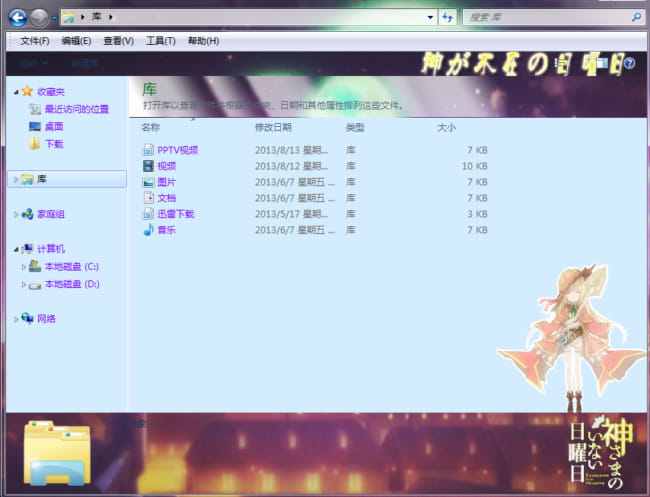
Task: Click the 视频 film strip icon
Action: (148, 166)
